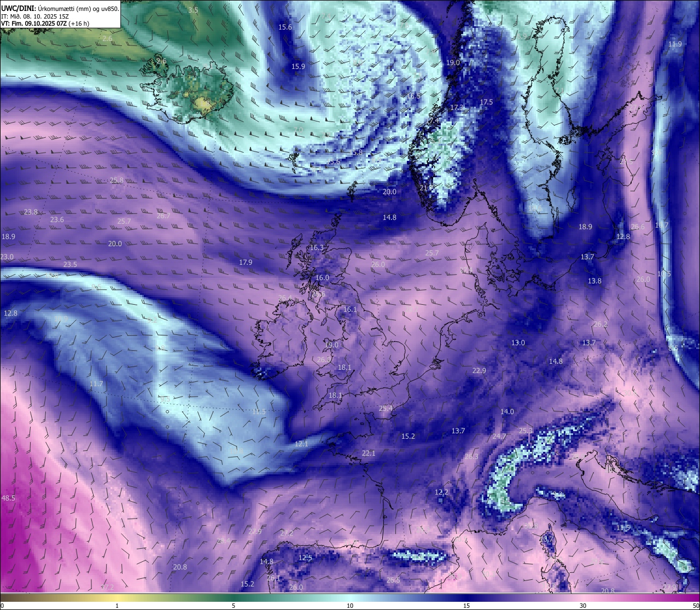
Task: Click the 15 label on color scale
Action: (x=466, y=606)
